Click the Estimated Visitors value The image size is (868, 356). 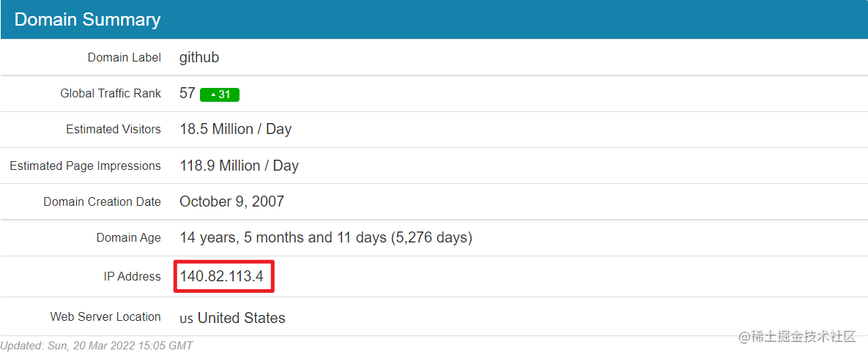tap(235, 129)
